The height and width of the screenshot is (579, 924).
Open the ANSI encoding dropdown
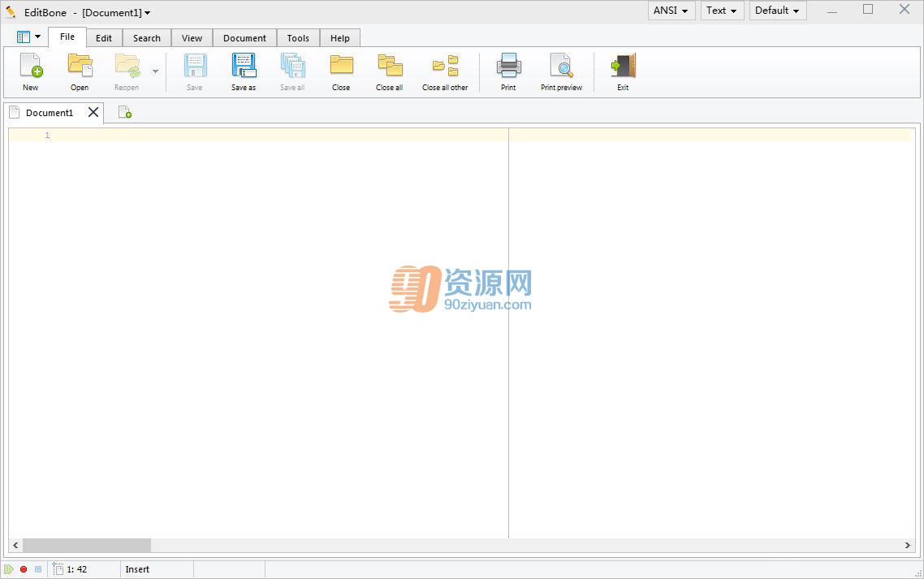[x=671, y=11]
